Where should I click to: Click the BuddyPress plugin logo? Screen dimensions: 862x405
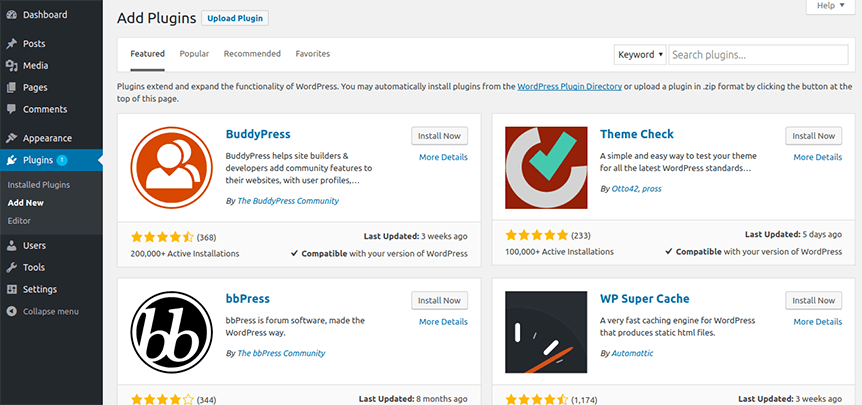tap(172, 168)
